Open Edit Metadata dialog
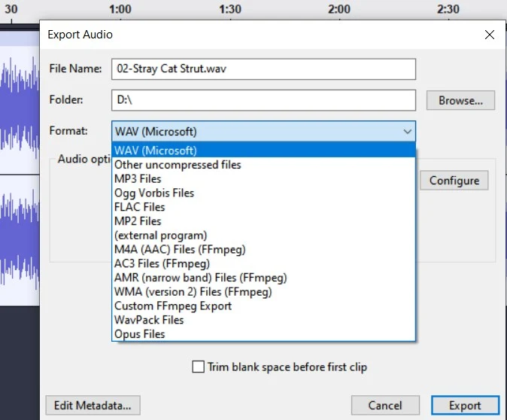The image size is (507, 420). [x=93, y=405]
